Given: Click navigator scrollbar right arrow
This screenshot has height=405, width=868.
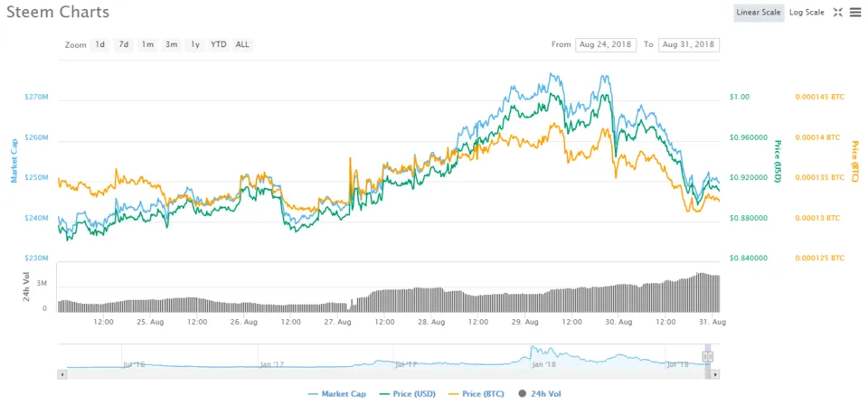Looking at the screenshot, I should pos(715,374).
